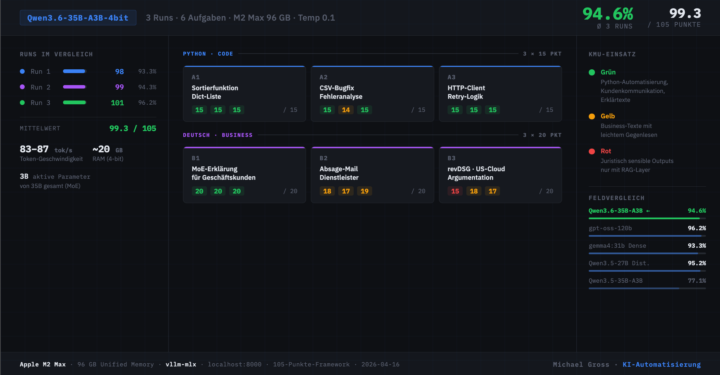Click the Run 1 score value 98
Viewport: 720px width, 375px height.
tap(119, 72)
